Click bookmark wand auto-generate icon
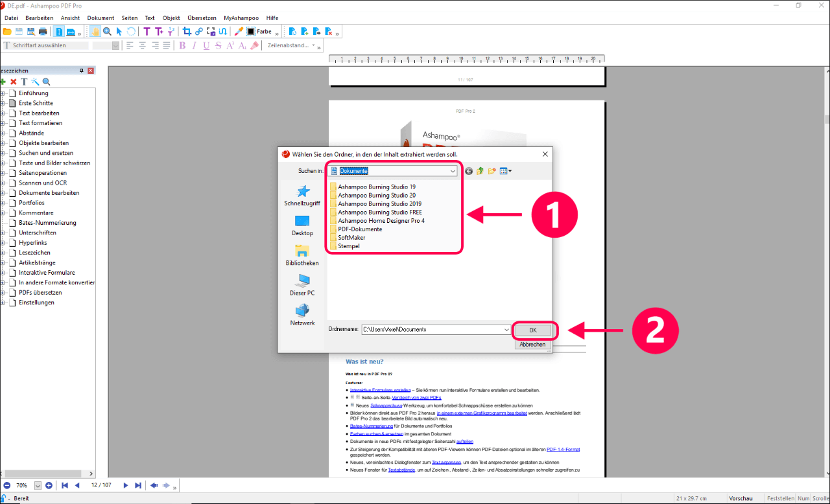Viewport: 830px width, 504px height. [x=35, y=82]
